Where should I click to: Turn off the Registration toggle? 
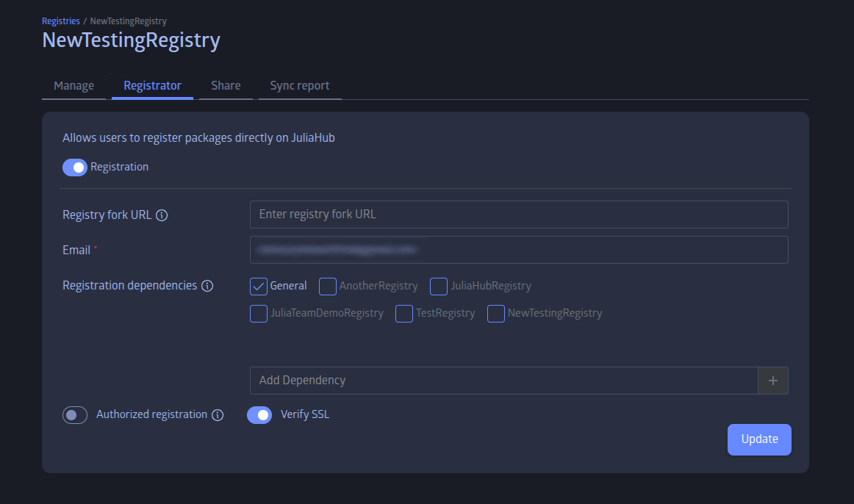75,168
